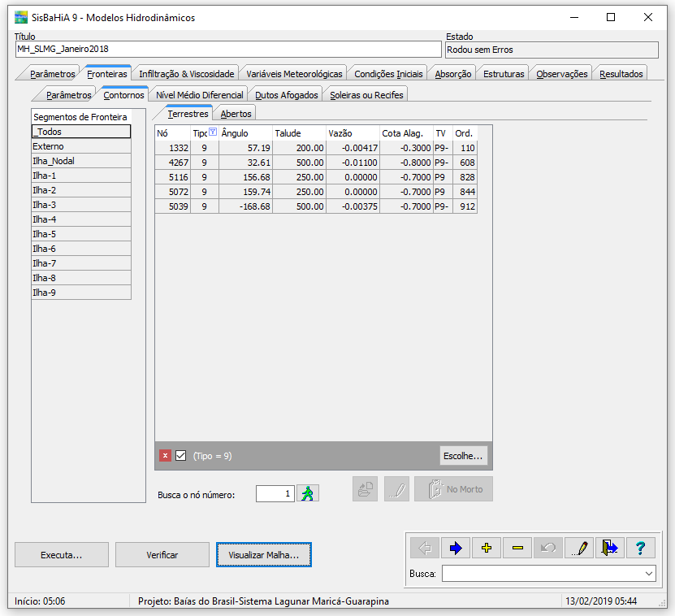675x616 pixels.
Task: Expand the Busca combo box dropdown
Action: 649,574
